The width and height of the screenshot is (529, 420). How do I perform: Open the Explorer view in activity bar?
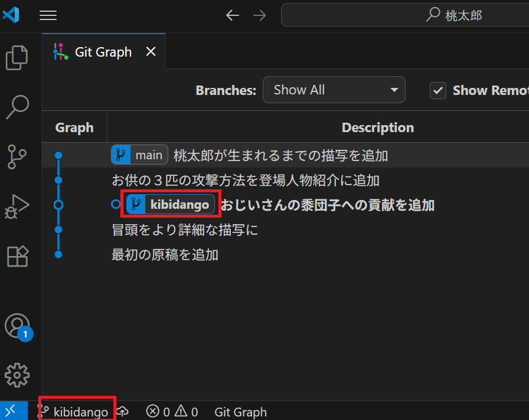[x=17, y=58]
